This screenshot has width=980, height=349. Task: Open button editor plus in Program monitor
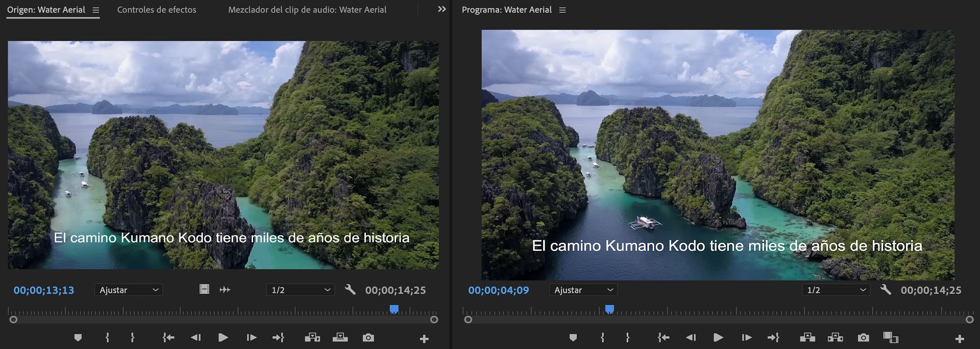960,339
